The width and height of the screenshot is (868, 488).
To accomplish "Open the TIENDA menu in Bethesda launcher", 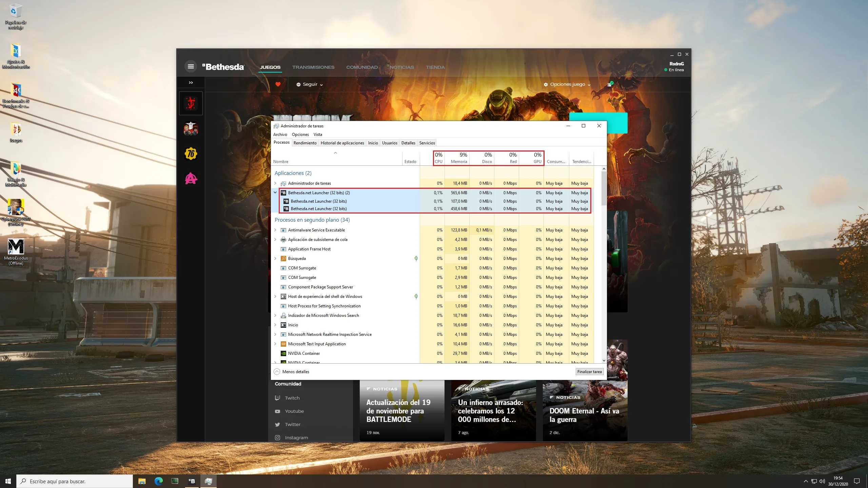I will click(x=435, y=67).
